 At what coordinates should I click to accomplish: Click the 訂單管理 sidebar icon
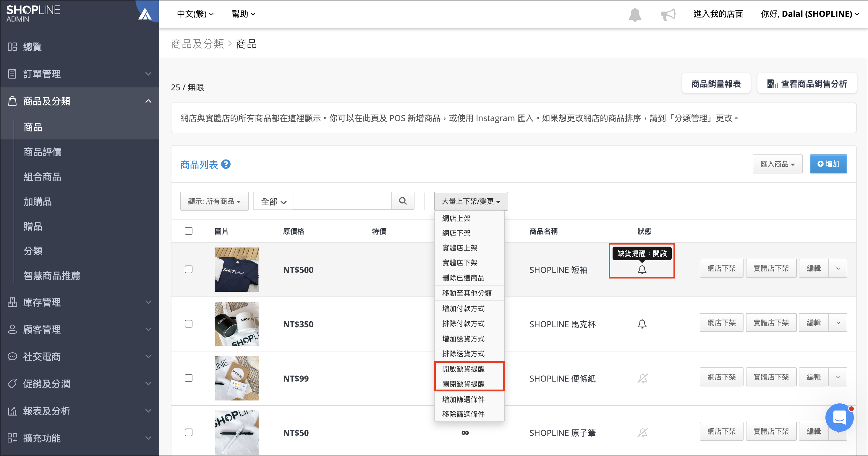coord(12,74)
